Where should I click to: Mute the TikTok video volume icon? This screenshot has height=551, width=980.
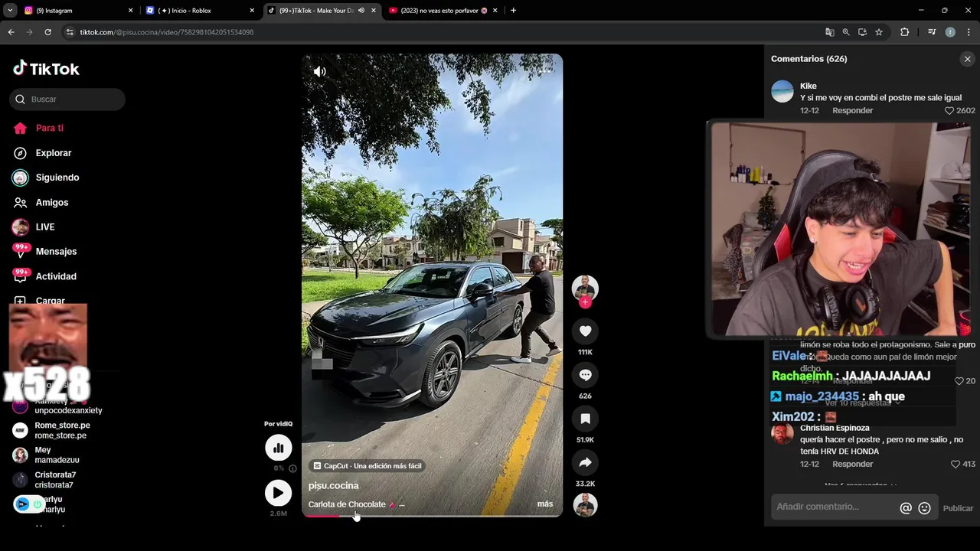point(320,71)
